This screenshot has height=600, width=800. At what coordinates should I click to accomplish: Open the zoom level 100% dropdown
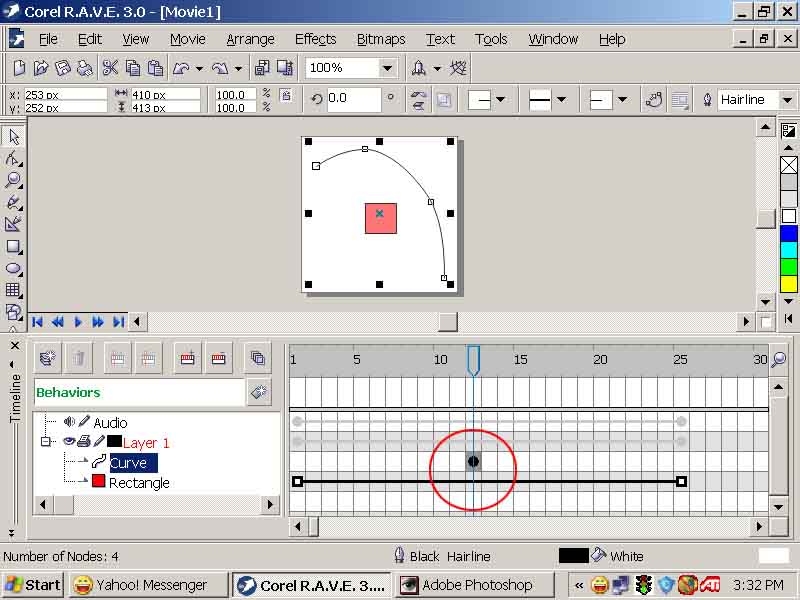click(x=387, y=68)
